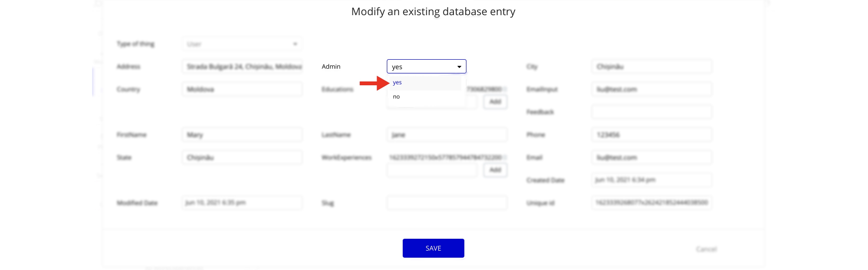Click the Address input field
Viewport: 868px width, 270px height.
[242, 67]
